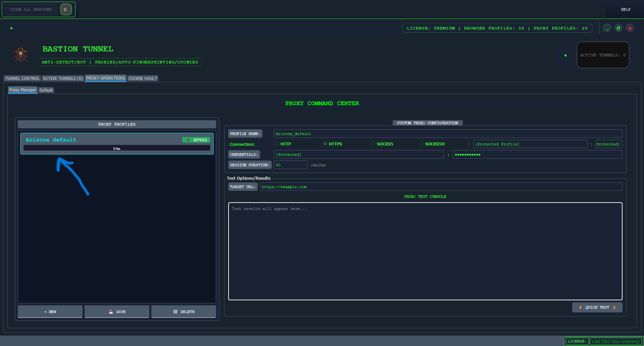Open the Help menu
This screenshot has height=346, width=644.
(x=626, y=9)
